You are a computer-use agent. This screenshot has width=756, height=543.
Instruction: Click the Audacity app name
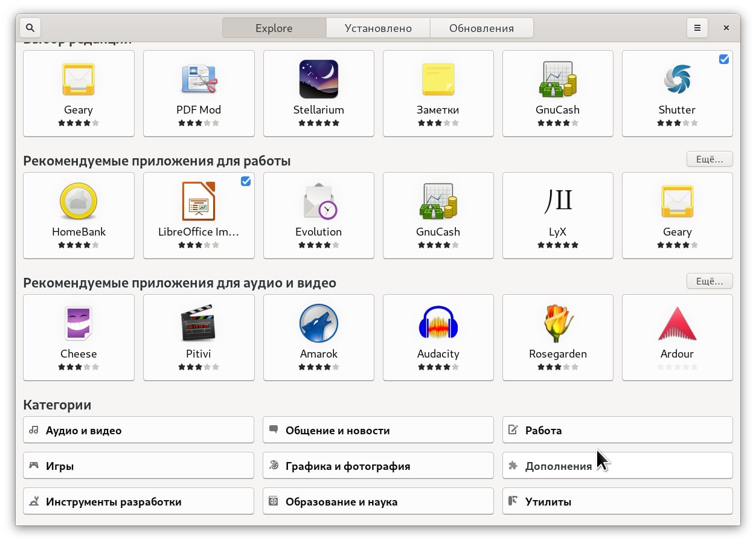point(438,354)
